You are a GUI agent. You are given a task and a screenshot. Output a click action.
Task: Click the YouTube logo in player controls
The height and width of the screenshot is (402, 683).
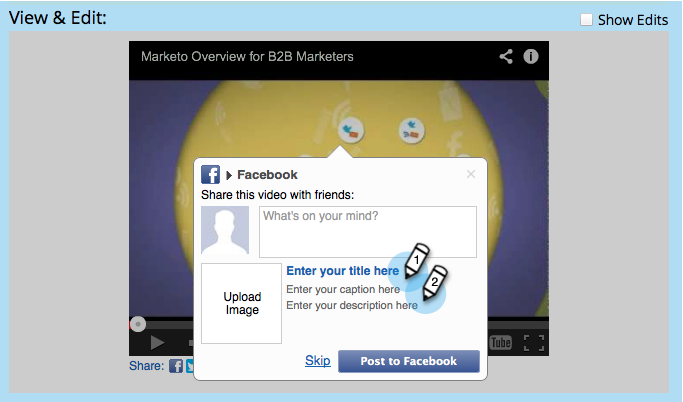500,343
